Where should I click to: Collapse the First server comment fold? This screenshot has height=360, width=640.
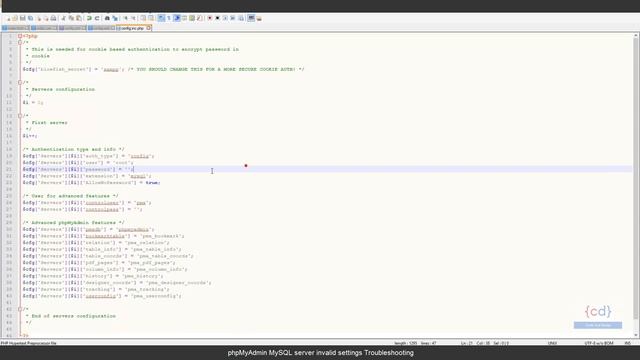20,116
